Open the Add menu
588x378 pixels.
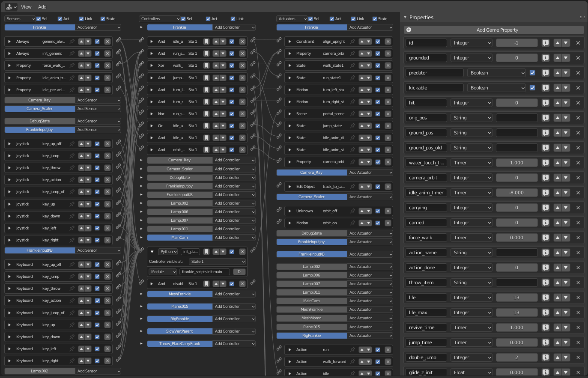click(x=42, y=7)
